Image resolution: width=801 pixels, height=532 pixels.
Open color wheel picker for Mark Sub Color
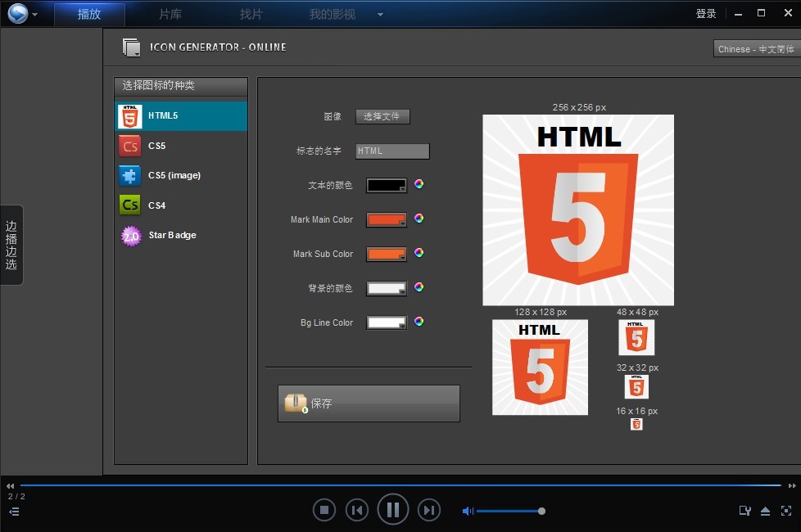click(x=419, y=252)
